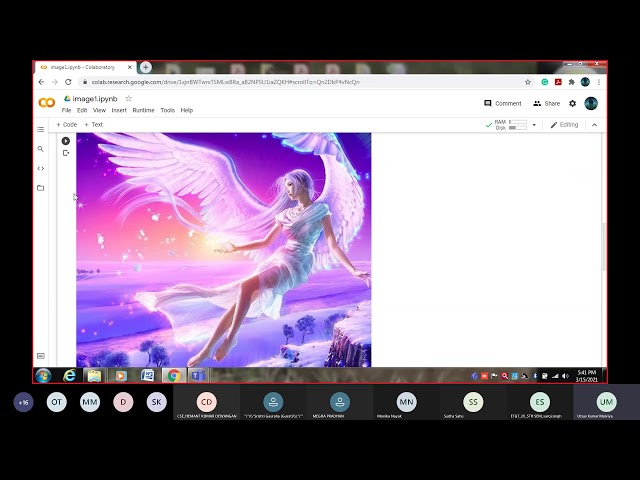Viewport: 640px width, 480px height.
Task: Open the command palette icon at sidebar bottom
Action: click(x=41, y=356)
